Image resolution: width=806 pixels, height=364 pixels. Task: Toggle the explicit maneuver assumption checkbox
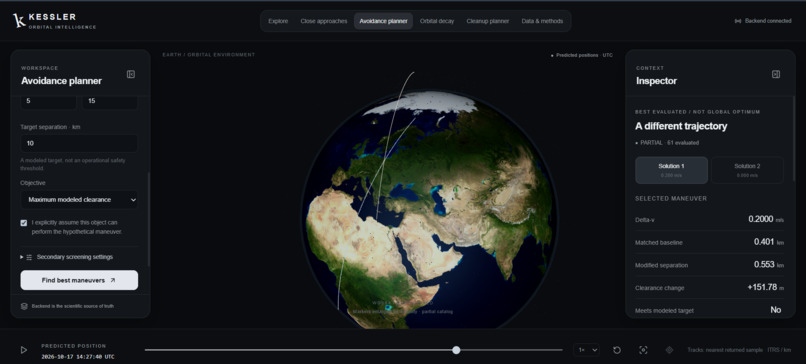click(x=24, y=223)
